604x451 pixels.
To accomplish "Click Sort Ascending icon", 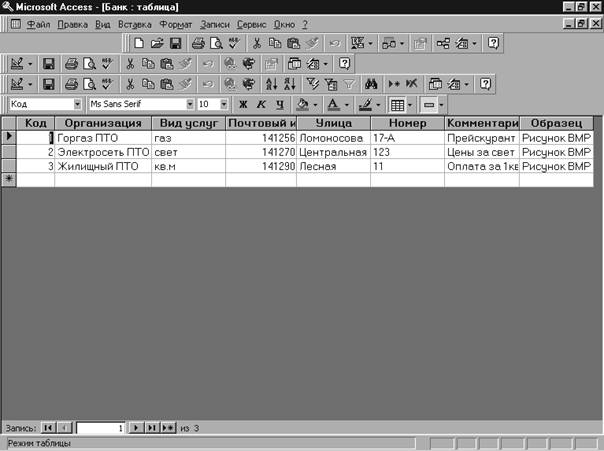I will 271,84.
